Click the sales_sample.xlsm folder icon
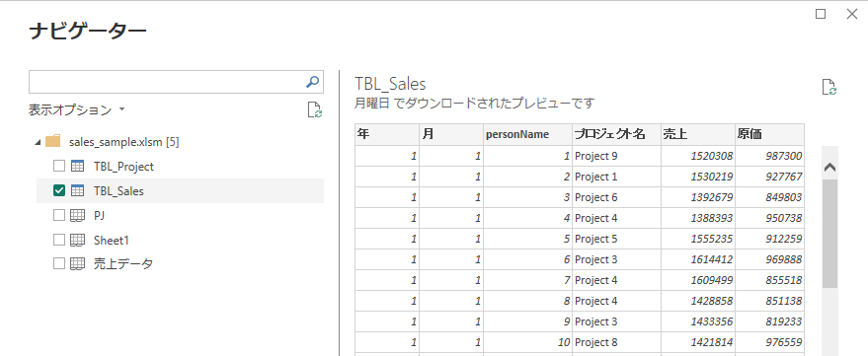The width and height of the screenshot is (868, 356). coord(52,142)
